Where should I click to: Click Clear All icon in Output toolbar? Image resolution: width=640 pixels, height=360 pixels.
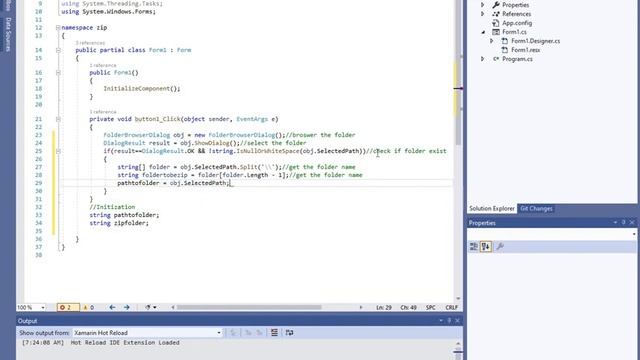click(274, 333)
